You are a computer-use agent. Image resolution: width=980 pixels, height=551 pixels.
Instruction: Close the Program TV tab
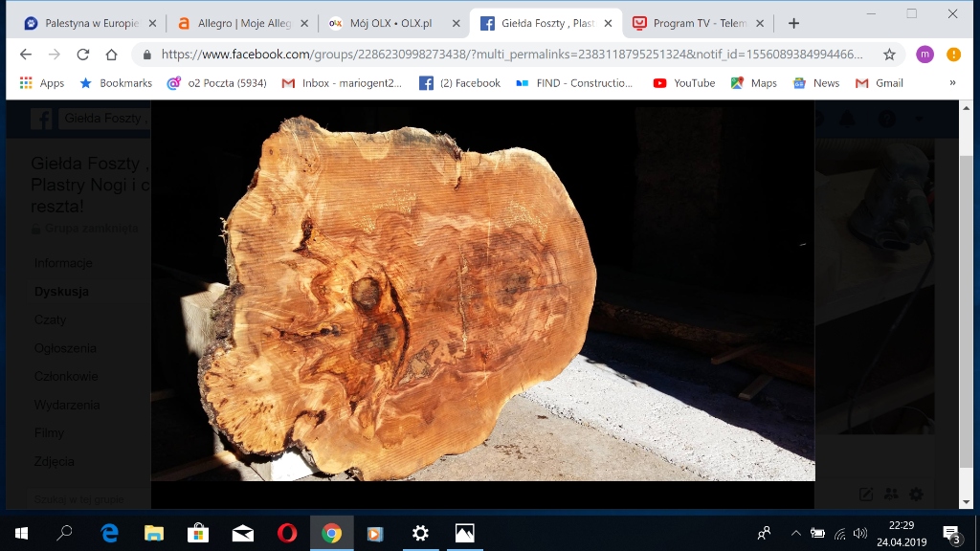pyautogui.click(x=760, y=23)
